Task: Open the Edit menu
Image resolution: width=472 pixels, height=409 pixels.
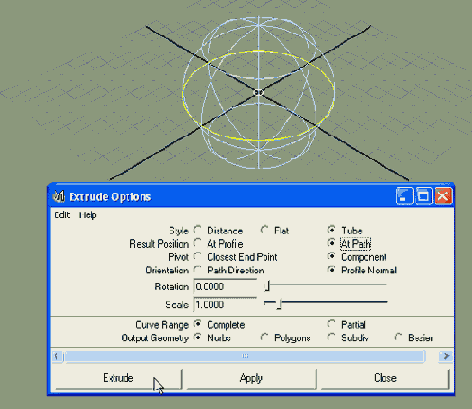Action: 62,215
